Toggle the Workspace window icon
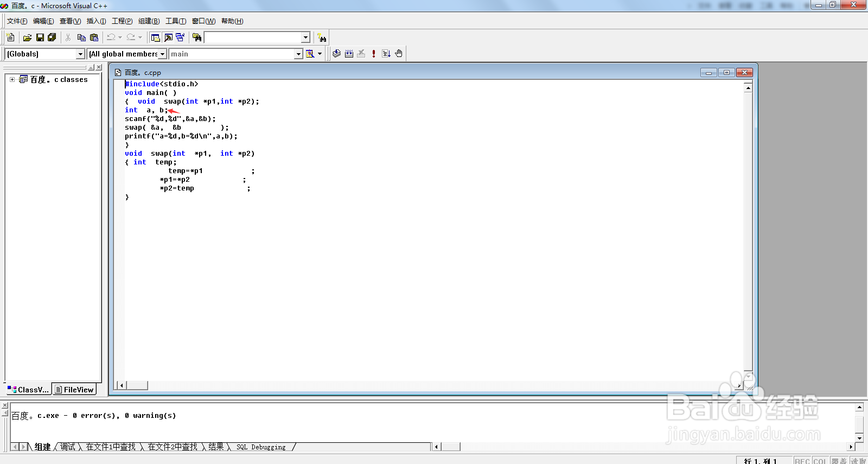Image resolution: width=868 pixels, height=464 pixels. (x=156, y=37)
